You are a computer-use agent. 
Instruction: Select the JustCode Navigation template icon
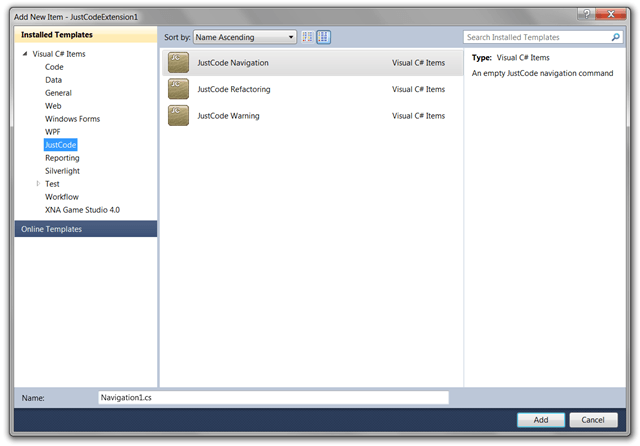pos(178,62)
